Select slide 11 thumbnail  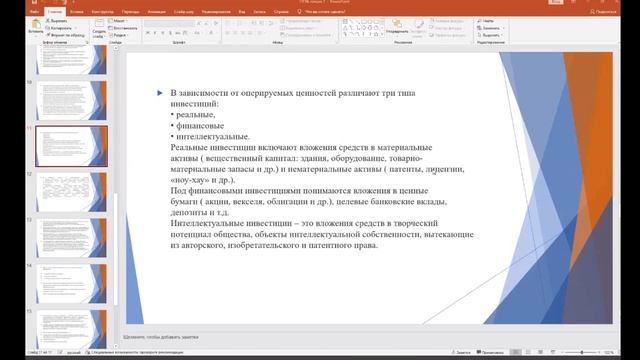[x=72, y=146]
